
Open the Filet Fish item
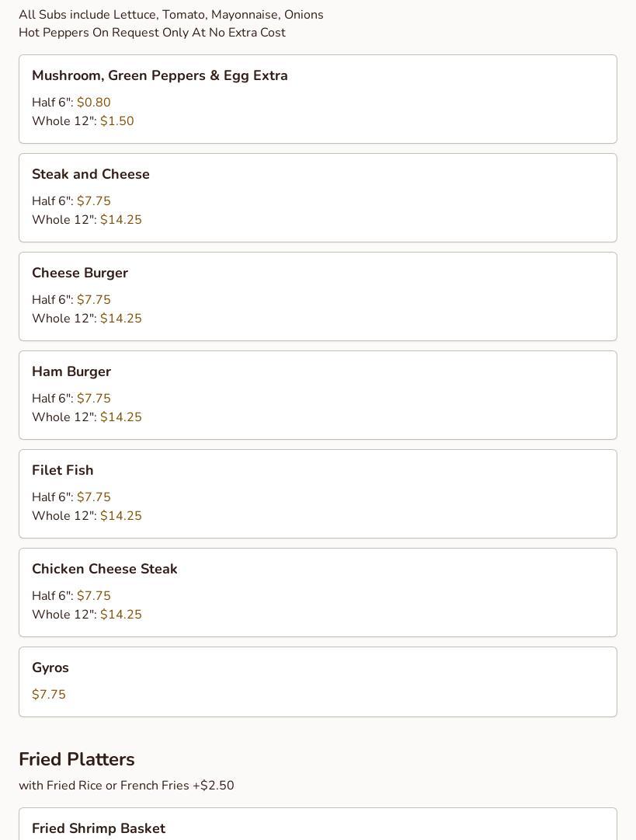coord(63,470)
